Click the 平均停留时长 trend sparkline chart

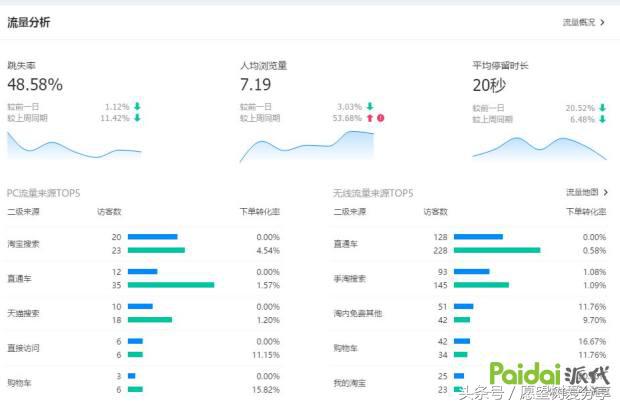coord(539,148)
